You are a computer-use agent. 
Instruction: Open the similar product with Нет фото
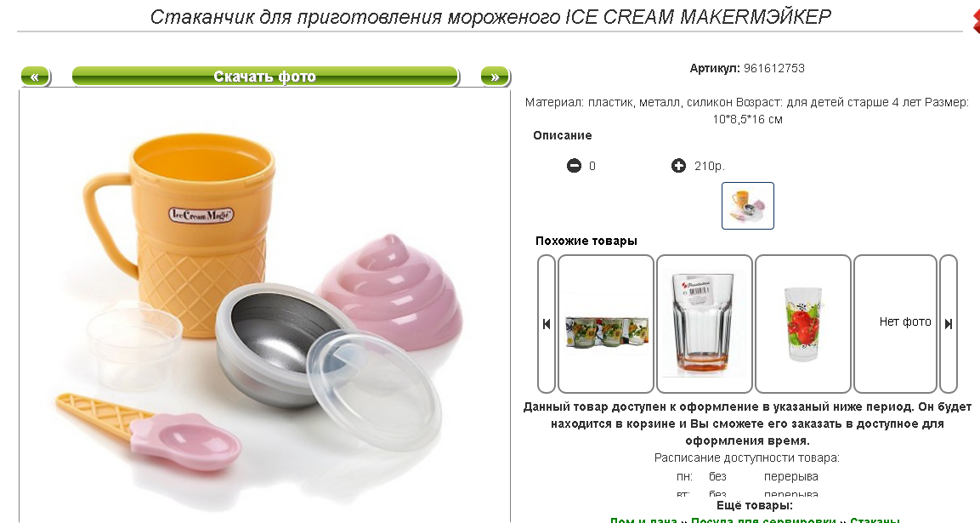coord(896,323)
